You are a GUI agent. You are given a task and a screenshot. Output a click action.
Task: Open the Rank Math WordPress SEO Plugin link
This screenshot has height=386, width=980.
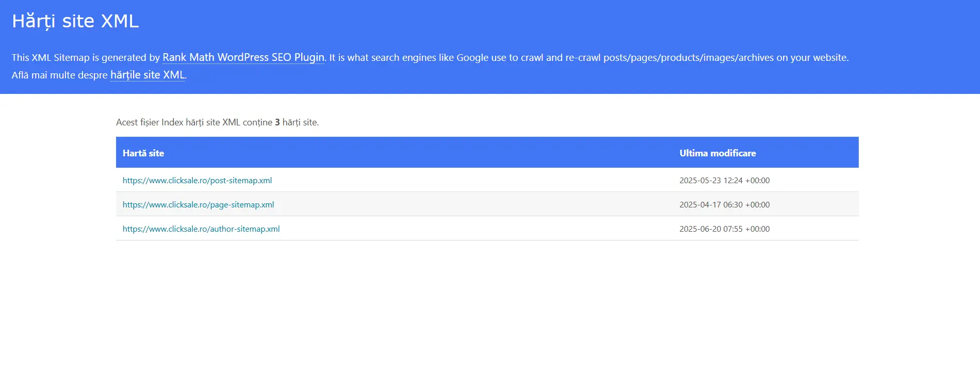[x=243, y=57]
